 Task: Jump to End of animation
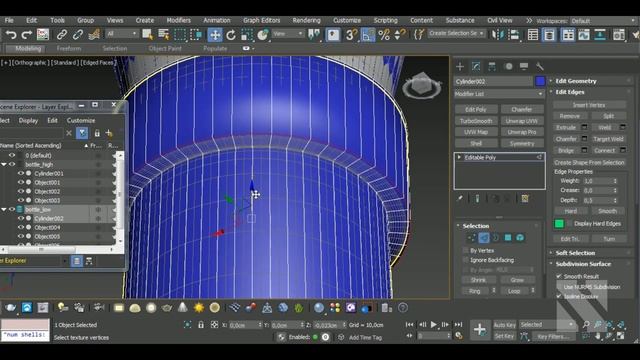point(458,325)
